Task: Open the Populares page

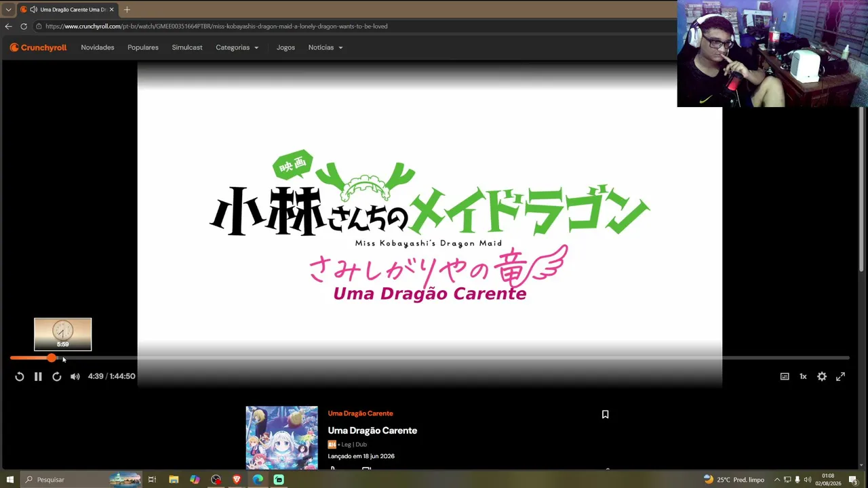Action: 143,47
